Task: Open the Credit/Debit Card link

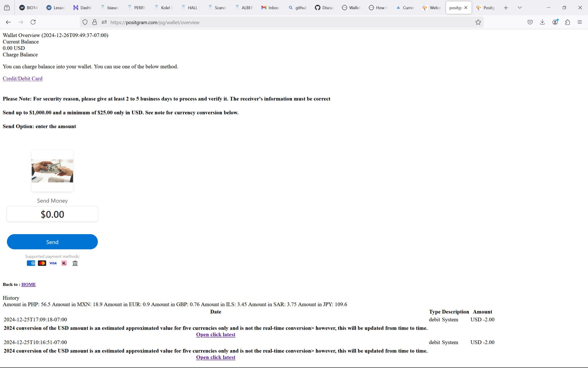Action: tap(22, 78)
